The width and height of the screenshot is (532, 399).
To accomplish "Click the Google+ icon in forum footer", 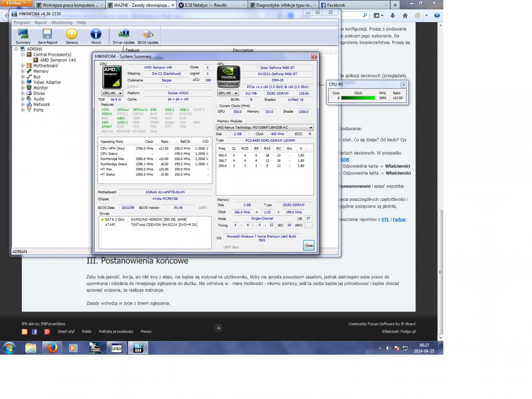I will point(47,332).
